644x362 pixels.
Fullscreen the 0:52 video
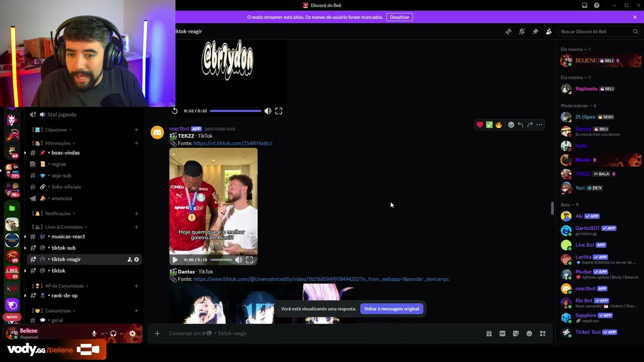coord(279,111)
